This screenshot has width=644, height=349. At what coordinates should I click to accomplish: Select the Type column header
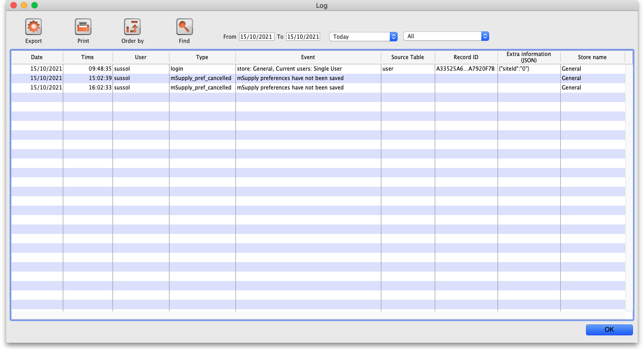(202, 57)
